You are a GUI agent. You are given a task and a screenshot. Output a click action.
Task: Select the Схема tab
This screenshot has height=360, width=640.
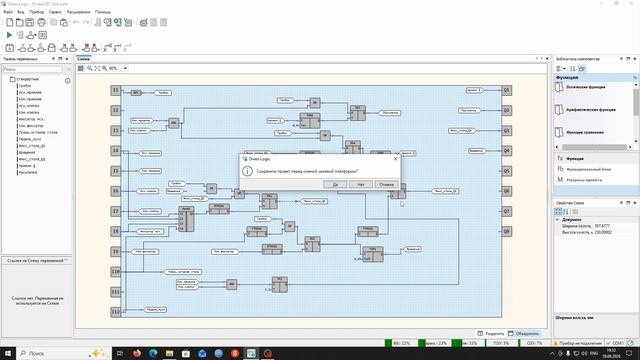[83, 59]
